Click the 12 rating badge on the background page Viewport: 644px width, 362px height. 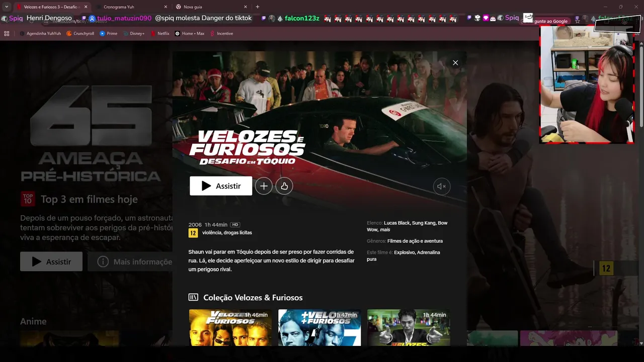click(606, 268)
